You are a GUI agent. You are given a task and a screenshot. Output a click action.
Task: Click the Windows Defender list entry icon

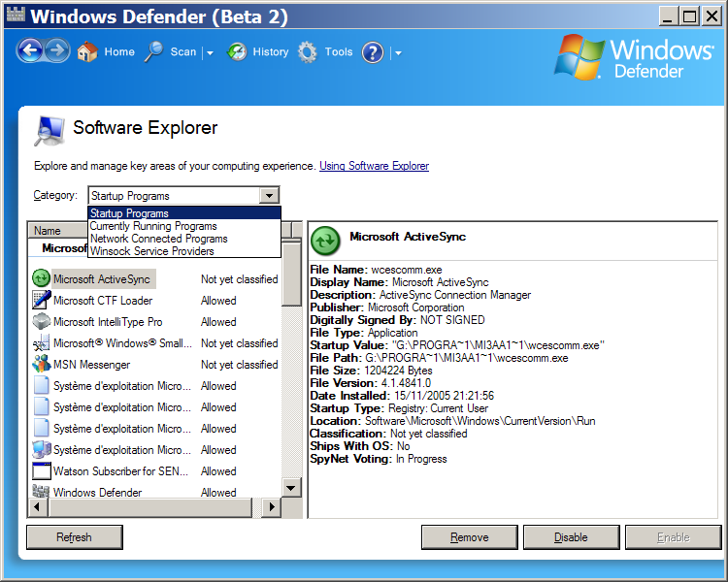[41, 491]
